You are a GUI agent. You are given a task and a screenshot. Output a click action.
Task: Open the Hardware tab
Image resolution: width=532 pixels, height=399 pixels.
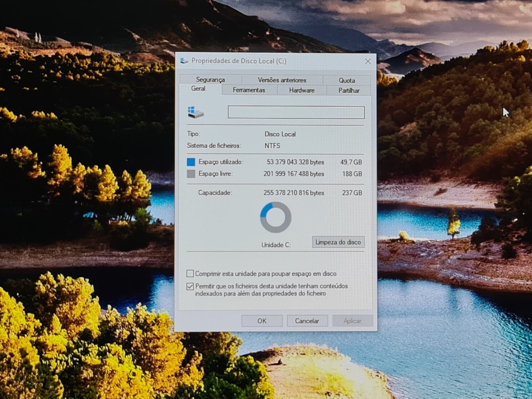coord(302,90)
